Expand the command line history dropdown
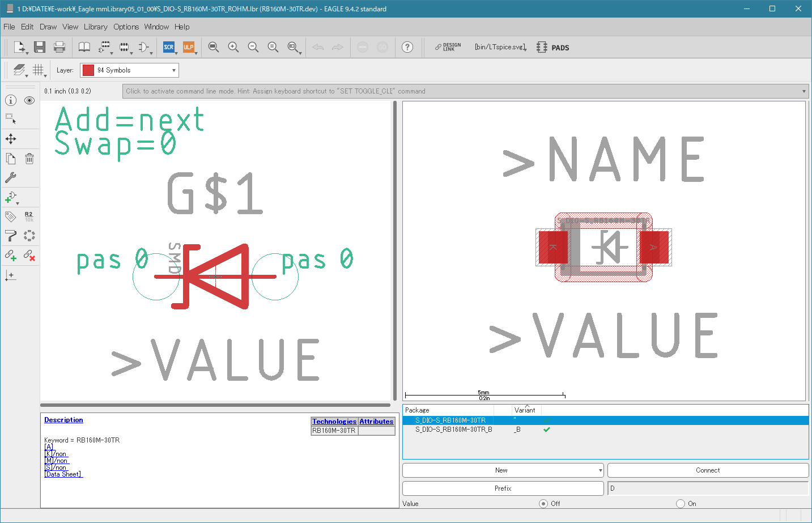 [804, 91]
